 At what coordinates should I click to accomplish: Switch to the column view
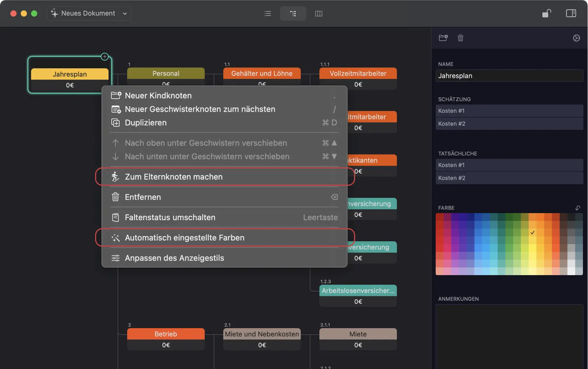(x=319, y=14)
